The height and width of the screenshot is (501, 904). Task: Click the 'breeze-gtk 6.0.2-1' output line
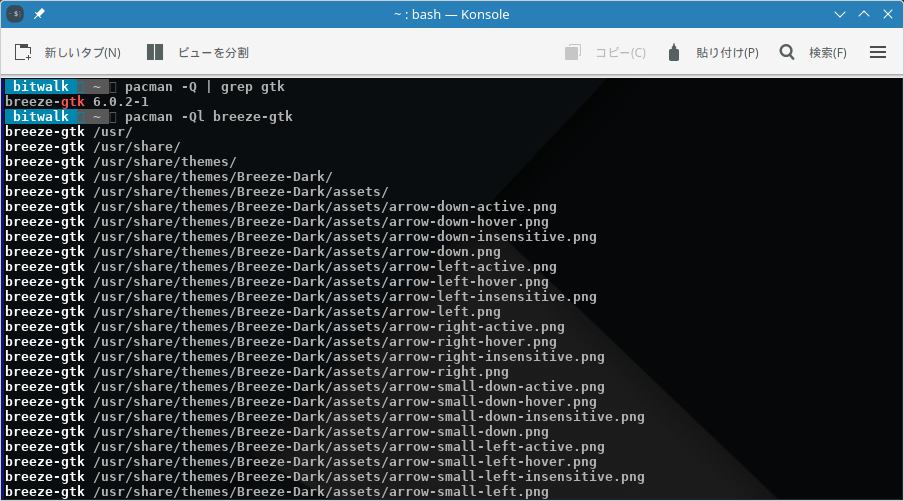77,101
